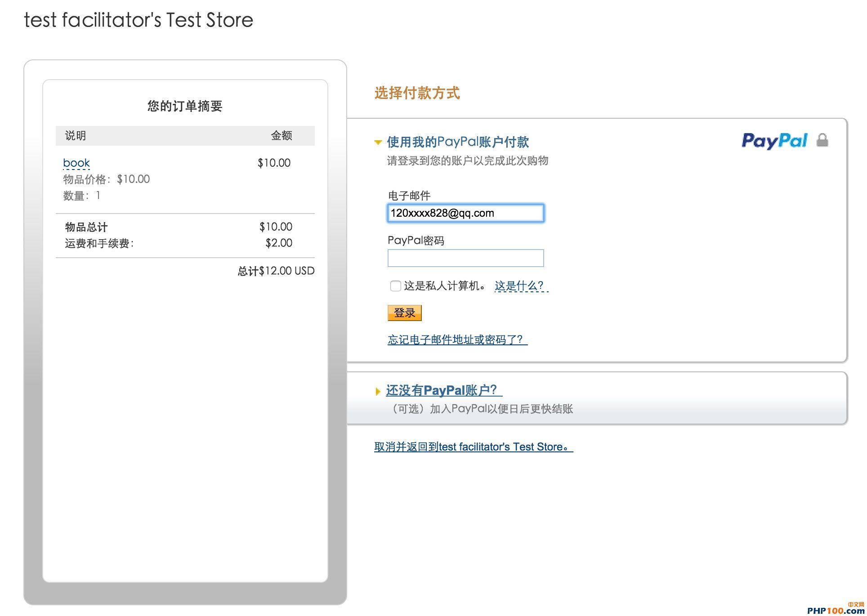867x616 pixels.
Task: Click （可选）加入PayPal以便日后更快结账 text
Action: (480, 409)
